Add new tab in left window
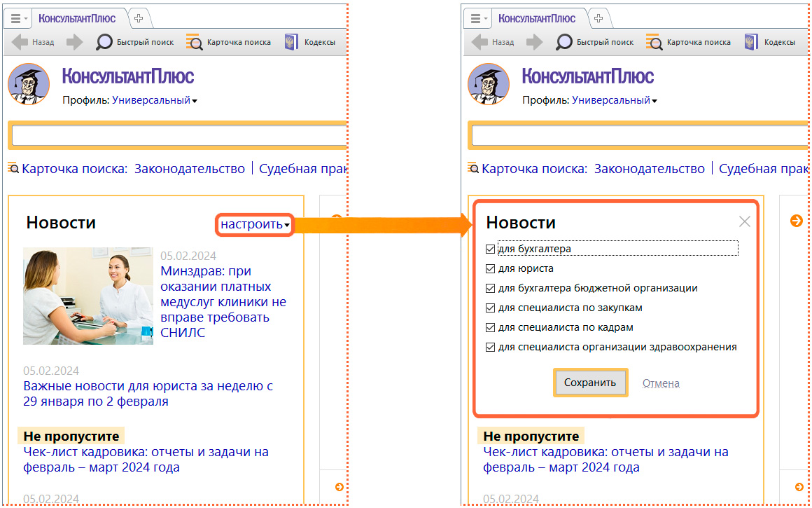812x508 pixels. click(139, 19)
